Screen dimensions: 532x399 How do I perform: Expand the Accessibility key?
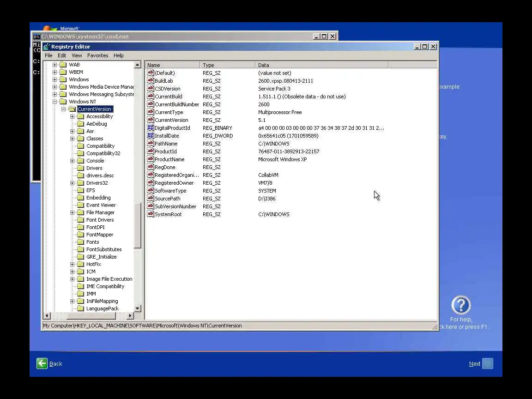pyautogui.click(x=72, y=116)
